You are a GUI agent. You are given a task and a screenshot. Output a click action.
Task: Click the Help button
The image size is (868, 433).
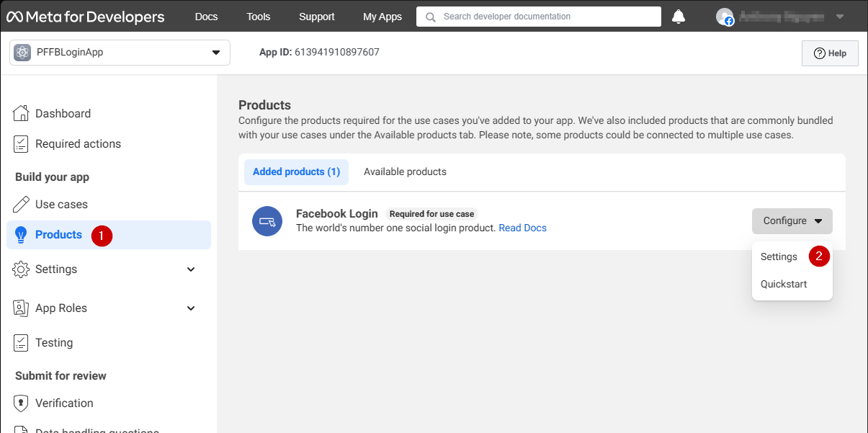[x=829, y=53]
